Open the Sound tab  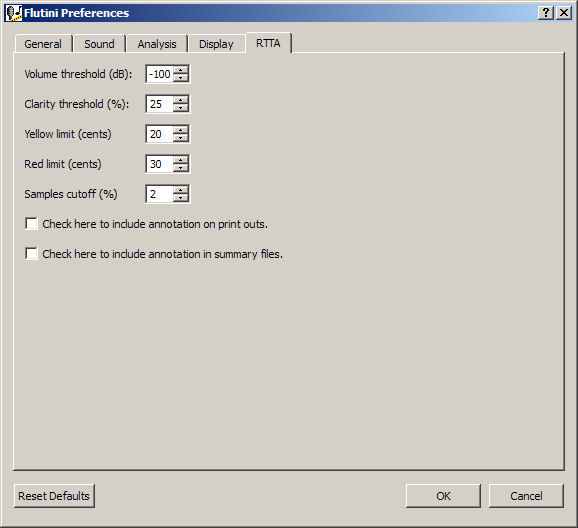[x=100, y=44]
